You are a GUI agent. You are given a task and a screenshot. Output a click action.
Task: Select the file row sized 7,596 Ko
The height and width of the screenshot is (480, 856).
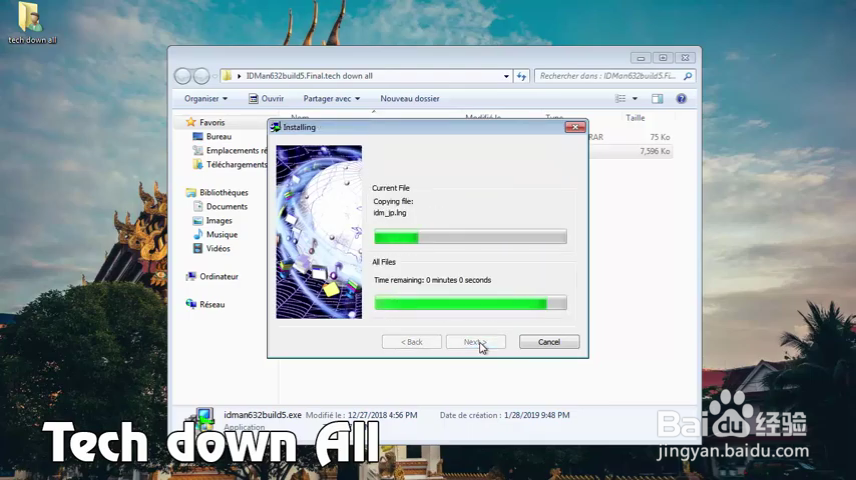[x=631, y=151]
